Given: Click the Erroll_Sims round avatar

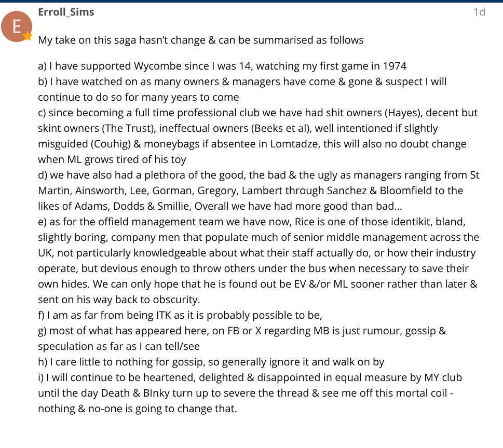Looking at the screenshot, I should [x=17, y=26].
